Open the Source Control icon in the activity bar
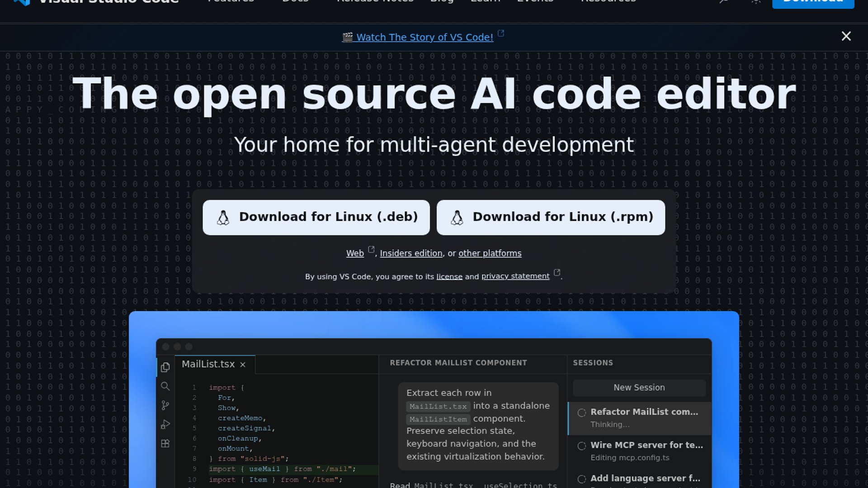This screenshot has width=868, height=488. tap(165, 405)
